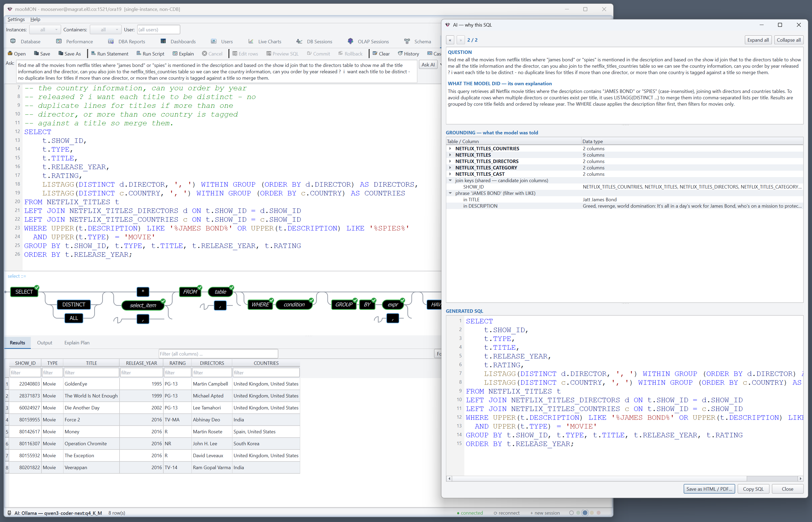Open the Help menu
Image resolution: width=812 pixels, height=522 pixels.
[x=35, y=19]
